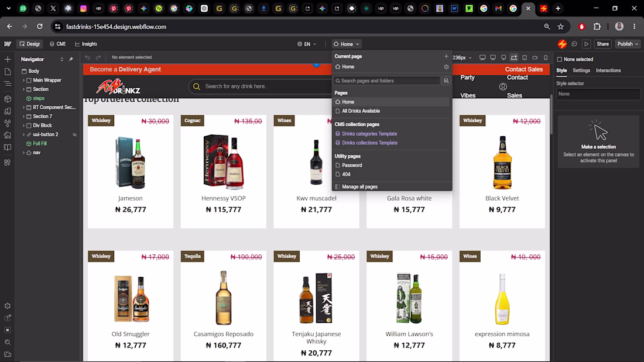Viewport: 644px width, 362px height.
Task: Expand the Section tree node
Action: 23,89
